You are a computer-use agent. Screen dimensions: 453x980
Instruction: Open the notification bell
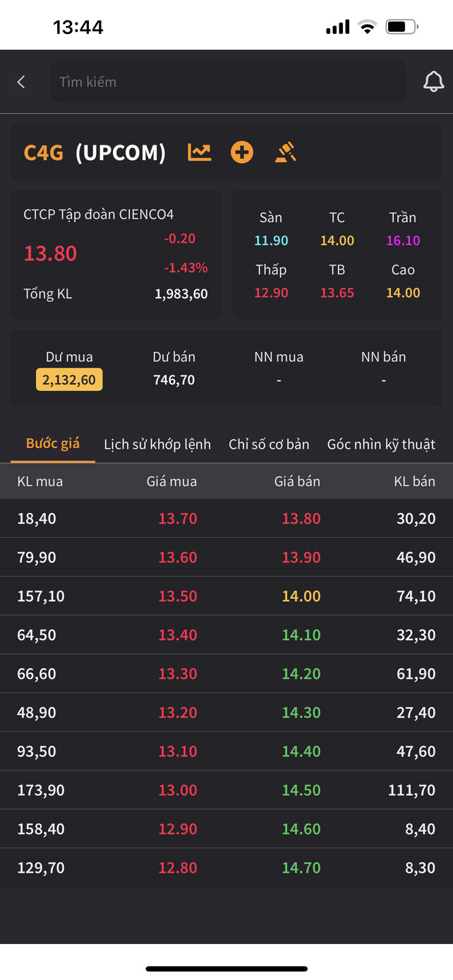(433, 82)
